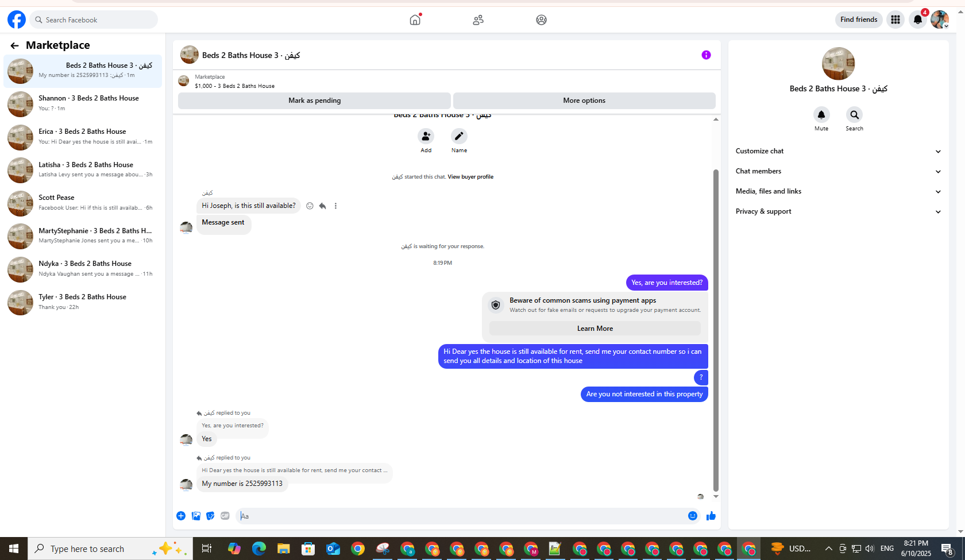Mute this conversation with the bell icon

tap(821, 115)
